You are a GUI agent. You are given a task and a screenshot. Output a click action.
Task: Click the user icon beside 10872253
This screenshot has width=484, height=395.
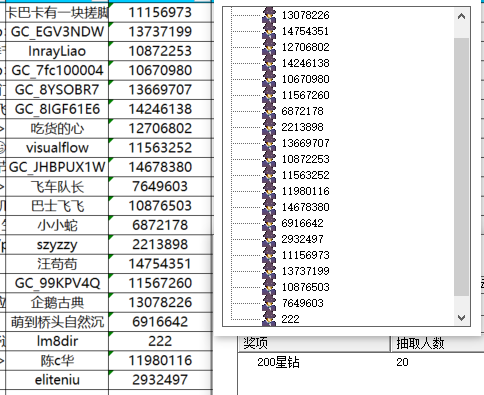tap(269, 159)
